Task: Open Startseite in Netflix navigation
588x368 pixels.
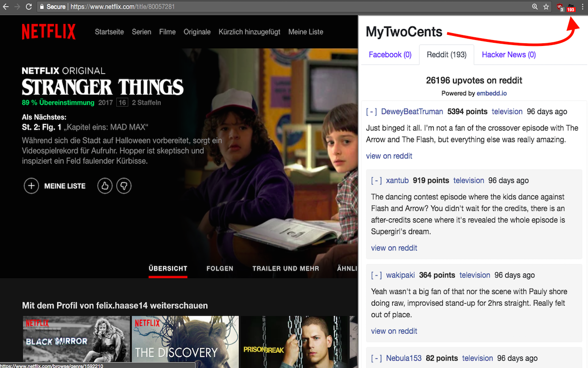Action: [109, 32]
